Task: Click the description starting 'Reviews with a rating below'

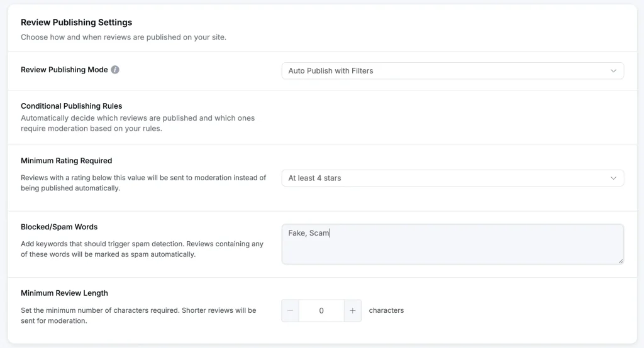Action: [143, 183]
